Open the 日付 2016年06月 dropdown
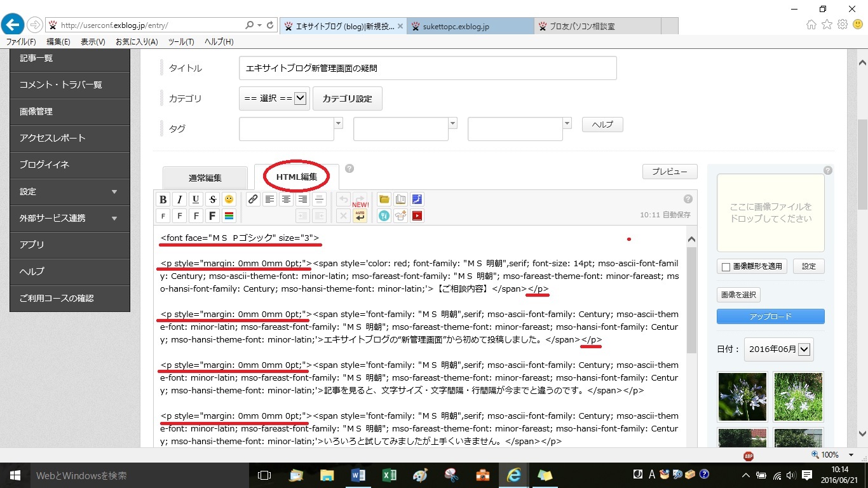Image resolution: width=868 pixels, height=488 pixels. [x=778, y=349]
